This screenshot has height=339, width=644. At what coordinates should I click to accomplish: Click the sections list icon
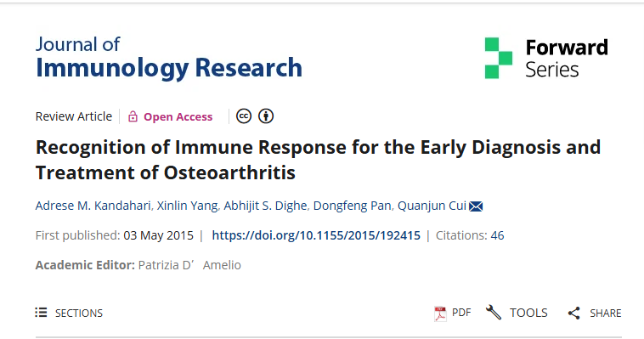click(x=41, y=313)
